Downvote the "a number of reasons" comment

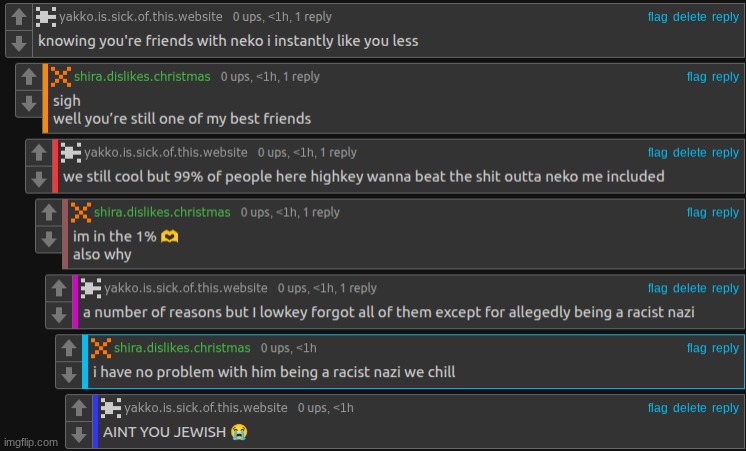click(x=59, y=314)
